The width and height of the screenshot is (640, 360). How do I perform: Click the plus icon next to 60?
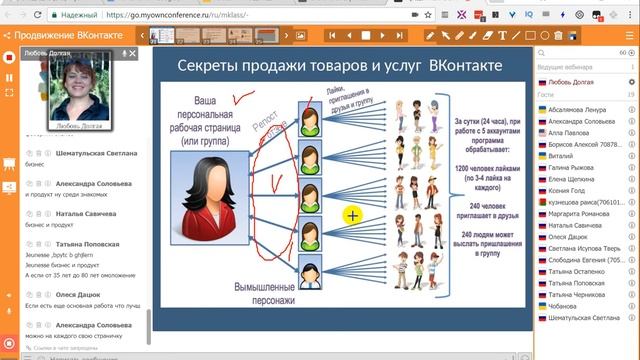tap(631, 53)
